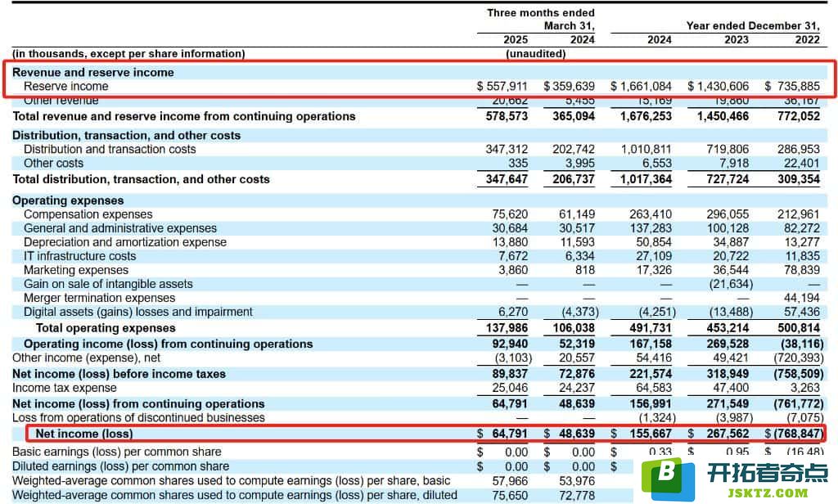This screenshot has height=504, width=838.
Task: Select the 'Net income (loss)' row label
Action: 84,434
